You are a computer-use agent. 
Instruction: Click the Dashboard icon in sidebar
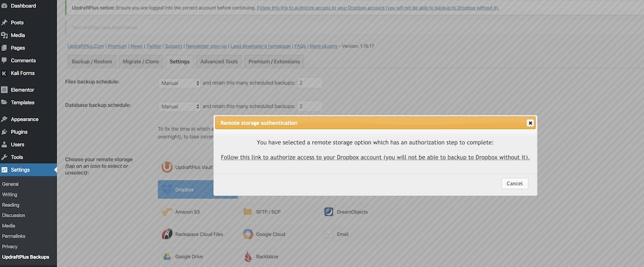pos(4,6)
